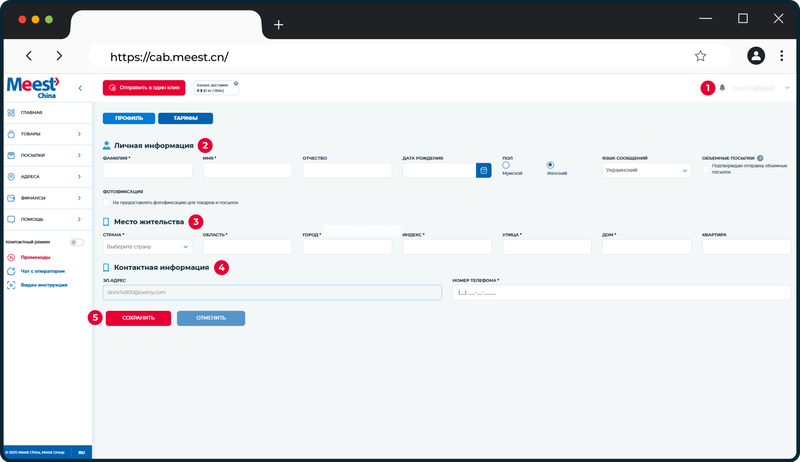Toggle the Компактный режим switch
The height and width of the screenshot is (462, 800).
pyautogui.click(x=77, y=242)
